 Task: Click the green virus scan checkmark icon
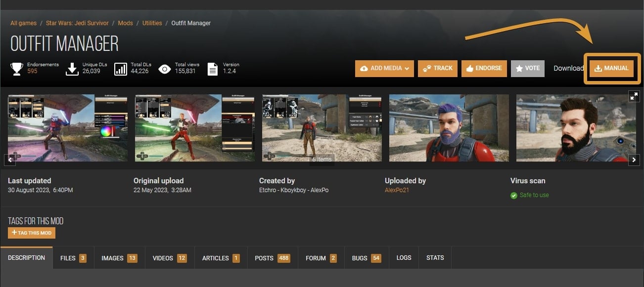[514, 196]
